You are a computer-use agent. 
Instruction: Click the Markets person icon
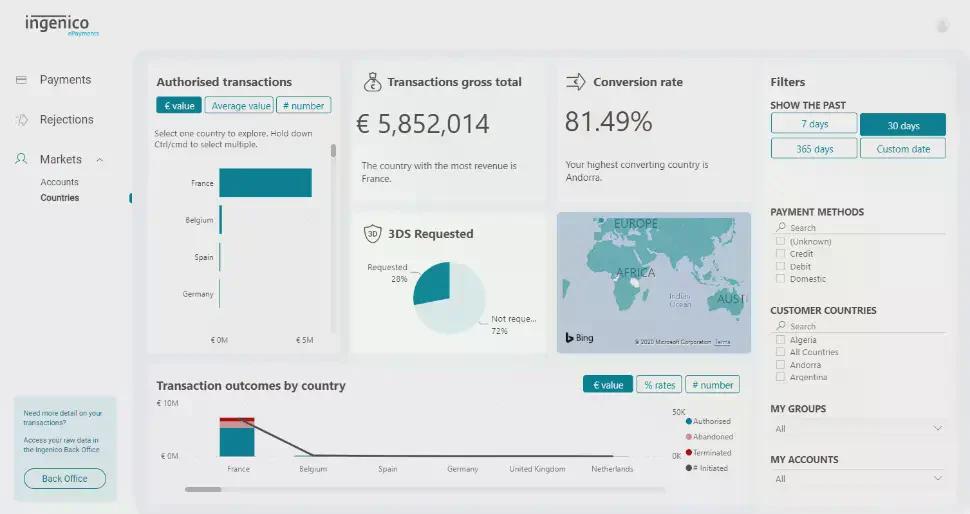pos(21,159)
